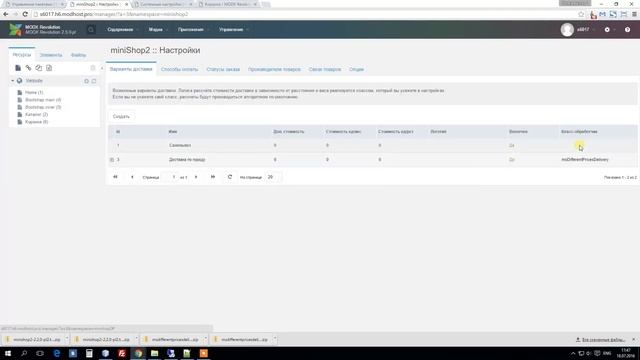Image resolution: width=640 pixels, height=360 pixels.
Task: Open the Приложения menu dropdown
Action: click(x=193, y=29)
